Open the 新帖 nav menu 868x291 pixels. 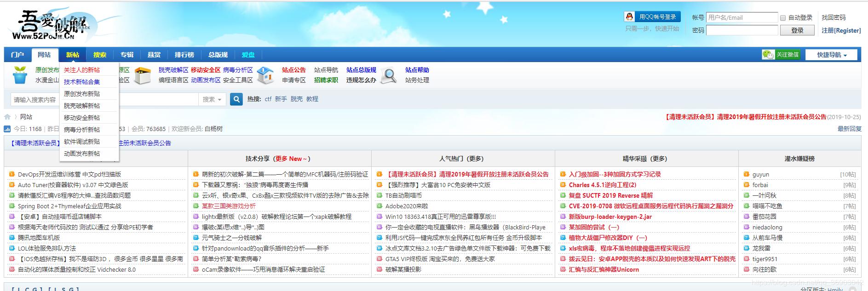pos(73,55)
